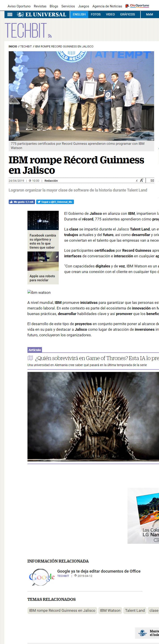Click the article headline text
Viewport: 159px width, 644px height.
[x=76, y=165]
